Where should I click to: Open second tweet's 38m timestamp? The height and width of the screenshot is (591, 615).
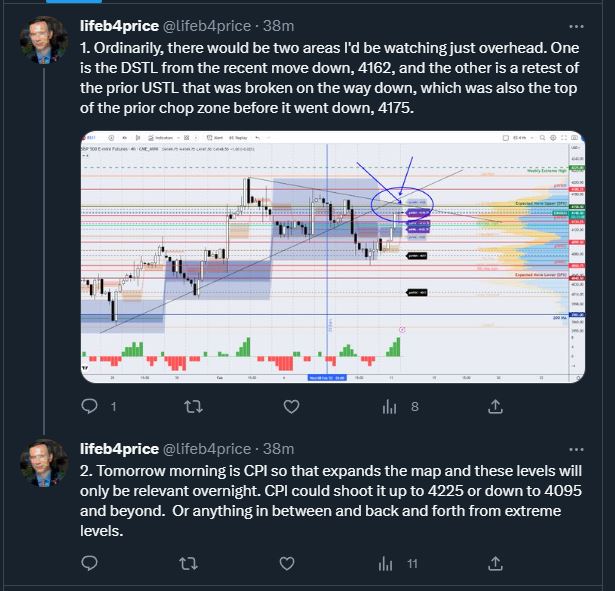point(278,449)
